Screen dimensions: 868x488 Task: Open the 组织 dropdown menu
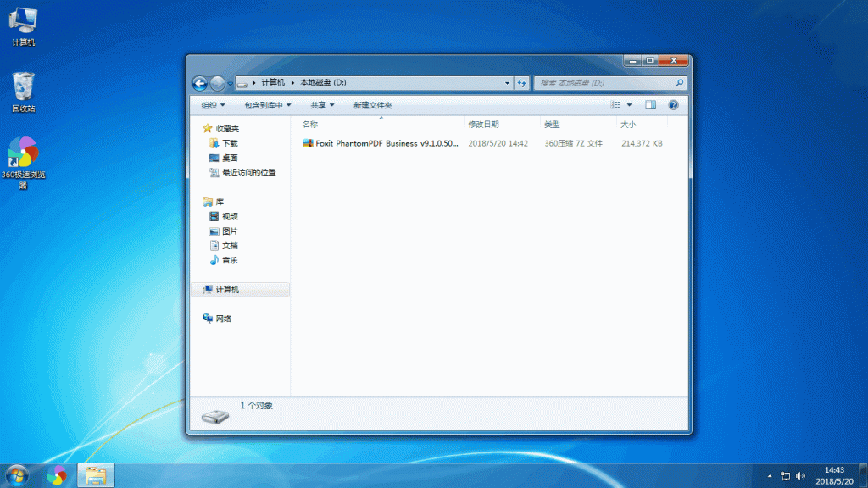pos(213,105)
